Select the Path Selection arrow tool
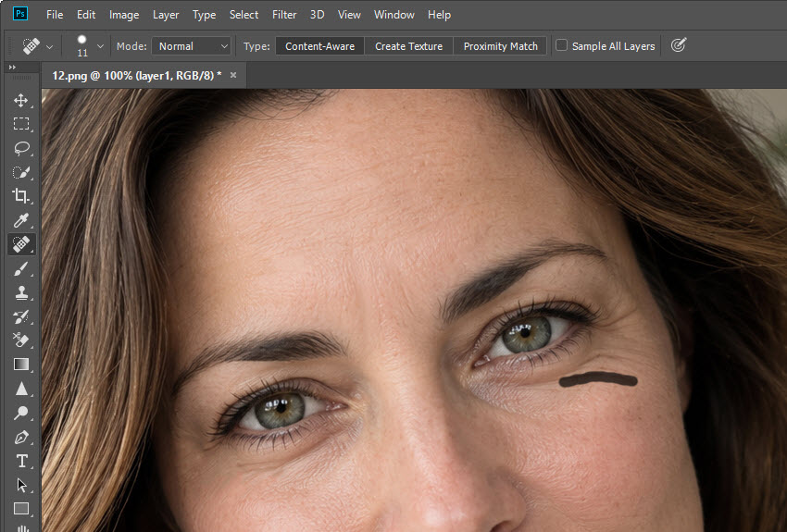The image size is (787, 532). pos(20,485)
